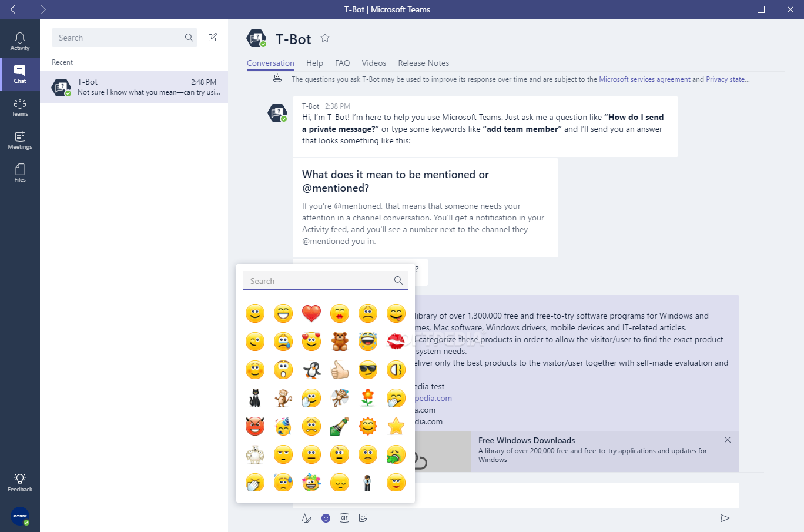Open the text formatting options
The width and height of the screenshot is (804, 532).
click(x=306, y=518)
